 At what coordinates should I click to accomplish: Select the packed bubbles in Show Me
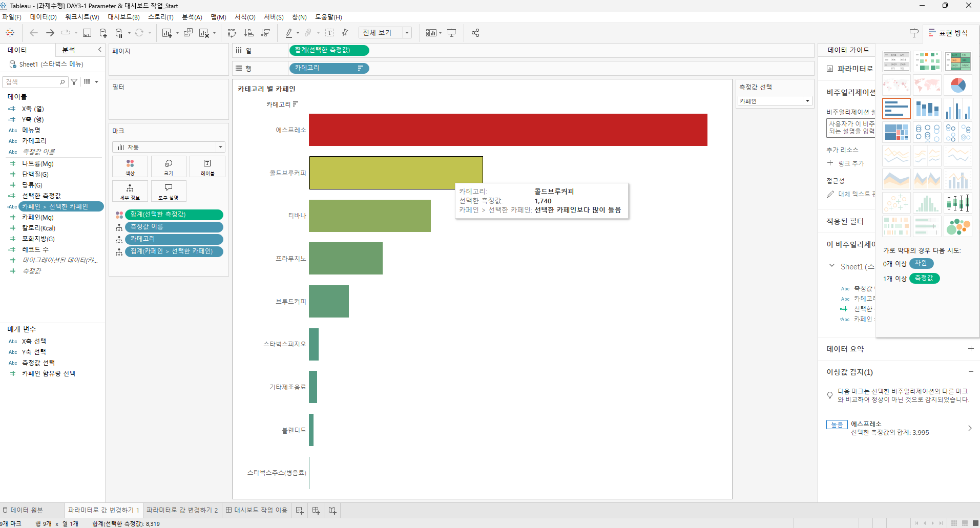958,226
